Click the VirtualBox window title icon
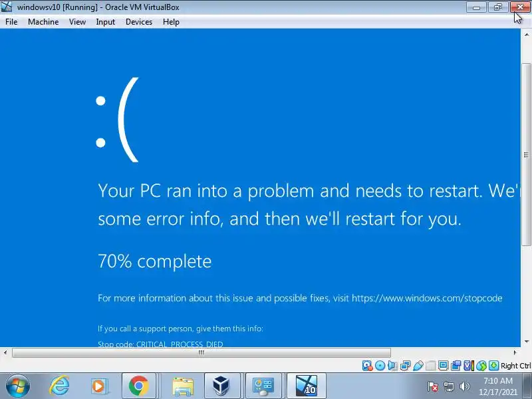The width and height of the screenshot is (532, 399). tap(7, 7)
